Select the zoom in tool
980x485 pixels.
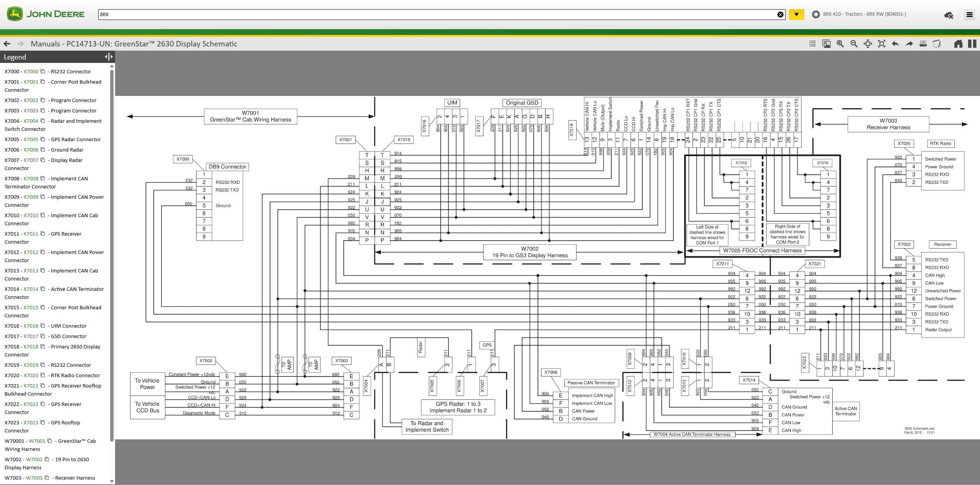[x=840, y=43]
